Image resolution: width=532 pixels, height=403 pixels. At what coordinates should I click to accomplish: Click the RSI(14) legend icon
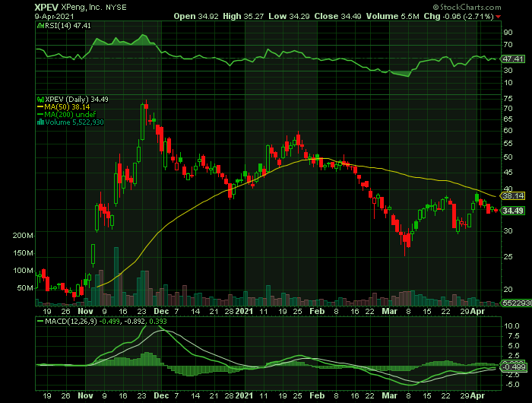click(x=41, y=25)
